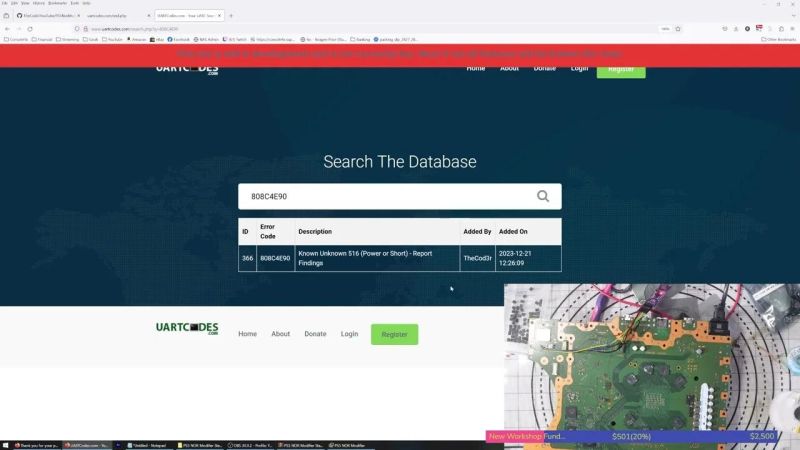The width and height of the screenshot is (800, 450).
Task: Switch to the uartcodes.com second tab
Action: [x=116, y=16]
